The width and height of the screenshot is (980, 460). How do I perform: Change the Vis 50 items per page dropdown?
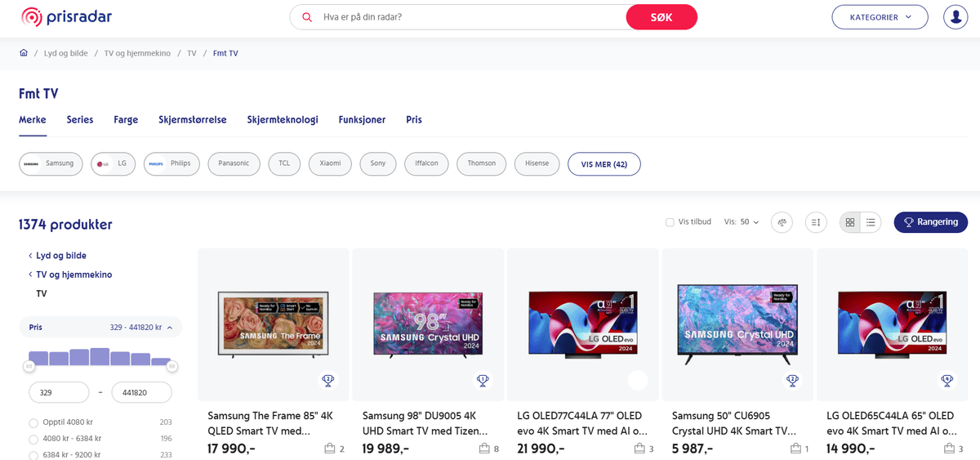(x=742, y=222)
